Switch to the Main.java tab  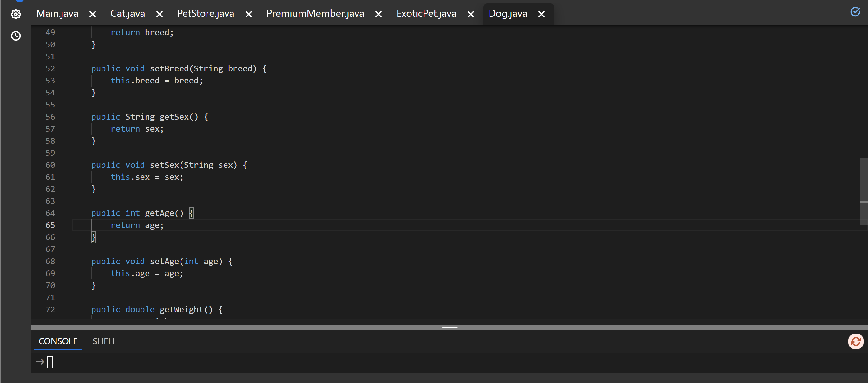(x=57, y=13)
